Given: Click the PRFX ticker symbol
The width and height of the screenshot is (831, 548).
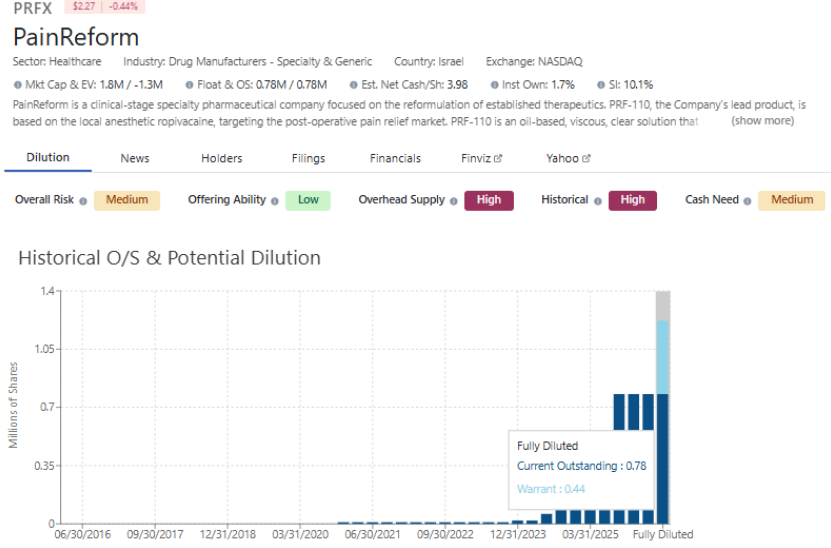Looking at the screenshot, I should point(33,8).
